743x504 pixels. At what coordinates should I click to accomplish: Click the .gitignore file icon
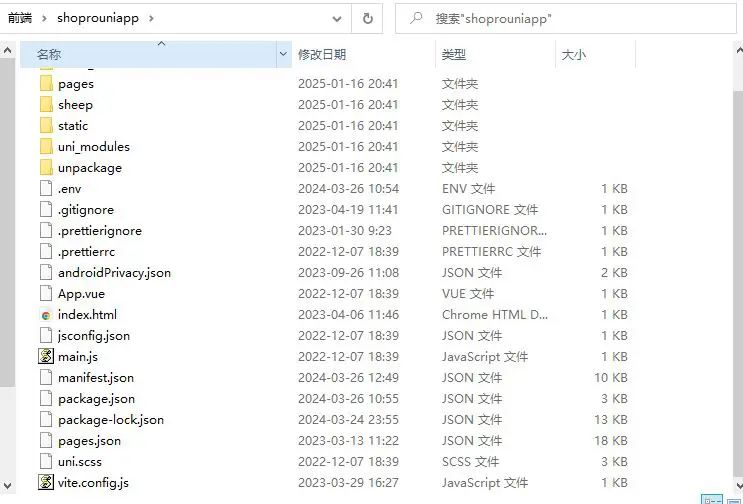pos(46,209)
